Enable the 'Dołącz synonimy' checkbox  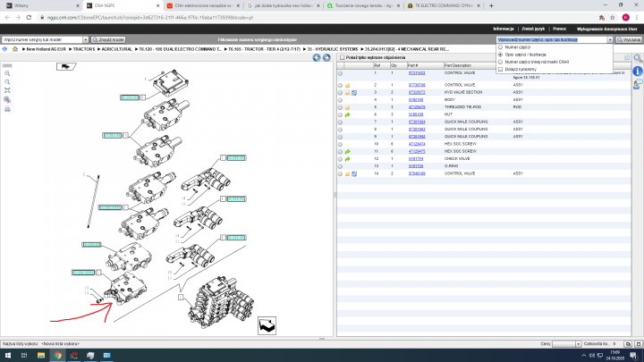click(x=500, y=69)
